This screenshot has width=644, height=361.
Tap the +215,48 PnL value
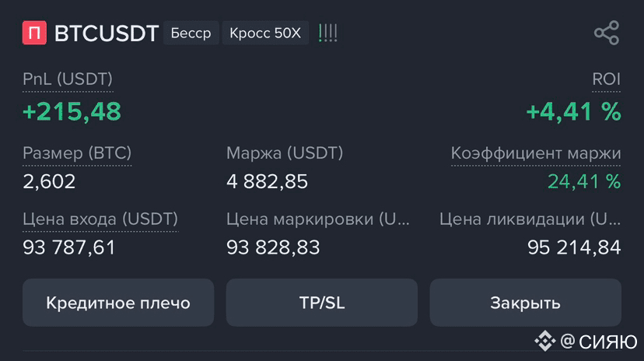(72, 112)
